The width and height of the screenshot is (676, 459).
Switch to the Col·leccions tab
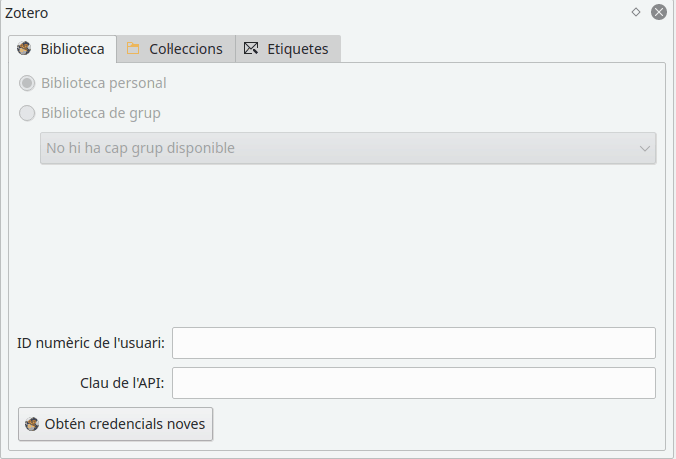click(x=176, y=49)
